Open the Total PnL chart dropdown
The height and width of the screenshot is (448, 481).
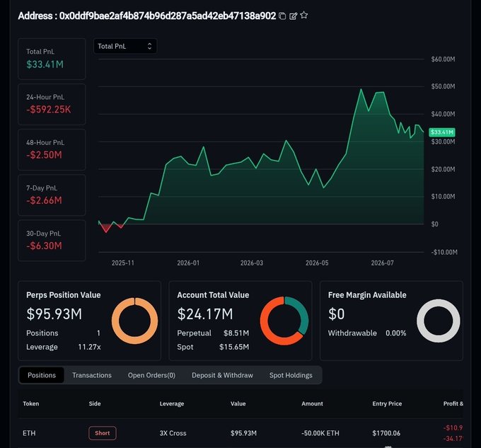tap(125, 46)
